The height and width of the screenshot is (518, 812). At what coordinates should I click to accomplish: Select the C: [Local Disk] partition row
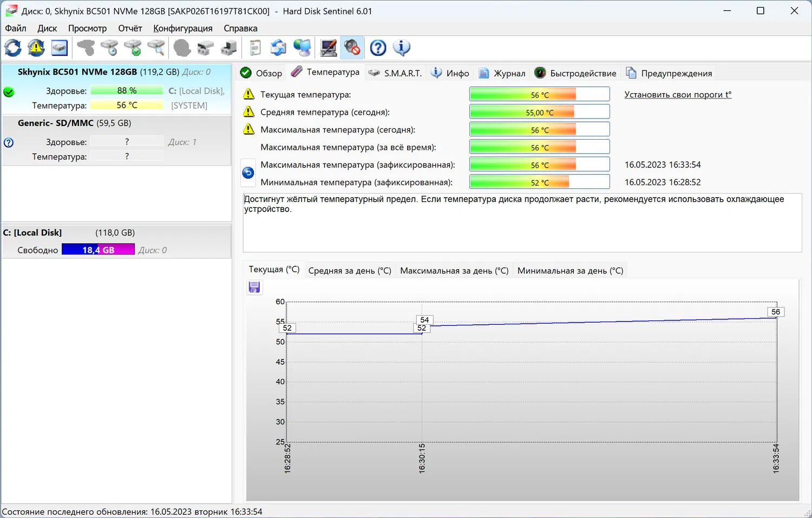116,241
